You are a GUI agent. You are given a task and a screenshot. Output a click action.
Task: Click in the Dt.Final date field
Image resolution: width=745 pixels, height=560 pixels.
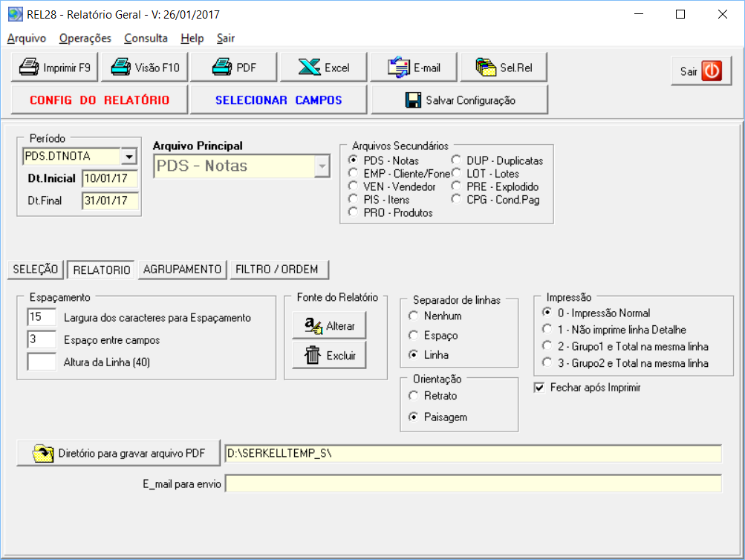pos(110,201)
